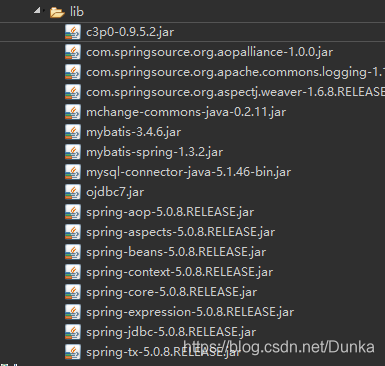
Task: Select mchange-commons-java-0.2.11.jar
Action: tap(186, 112)
